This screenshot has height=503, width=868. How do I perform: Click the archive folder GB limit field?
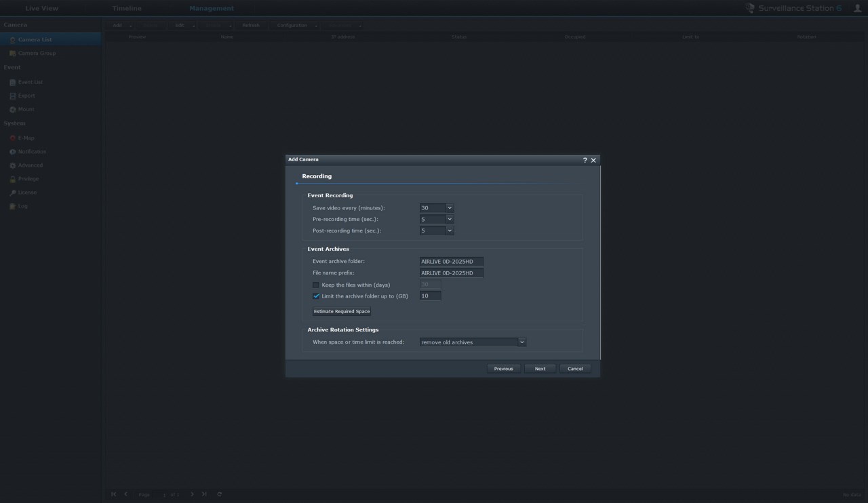coord(430,296)
